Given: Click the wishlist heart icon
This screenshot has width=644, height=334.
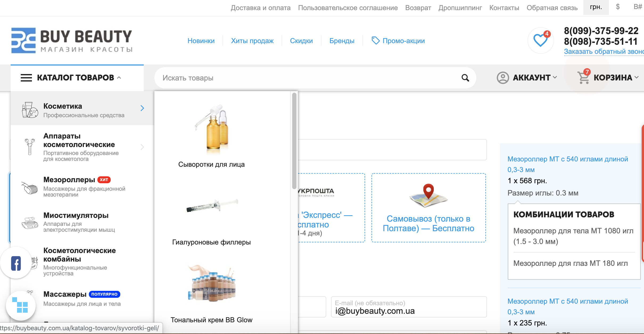Looking at the screenshot, I should pos(540,41).
